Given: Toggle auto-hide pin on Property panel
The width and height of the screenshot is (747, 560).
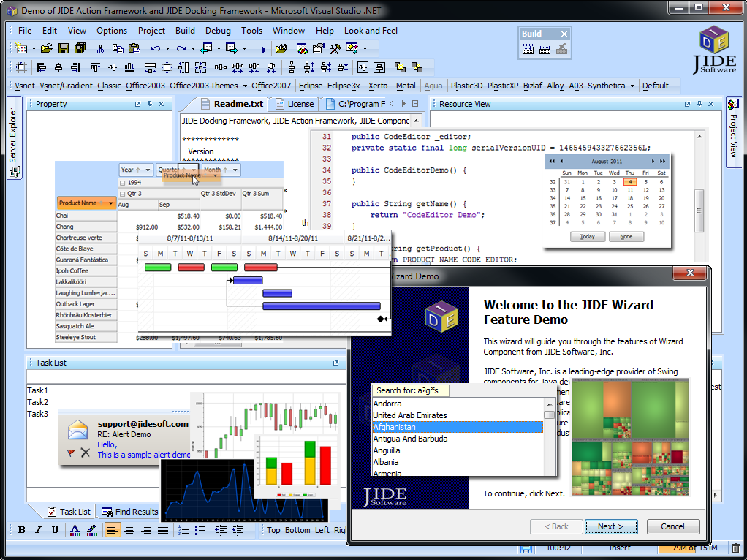Looking at the screenshot, I should pos(149,104).
